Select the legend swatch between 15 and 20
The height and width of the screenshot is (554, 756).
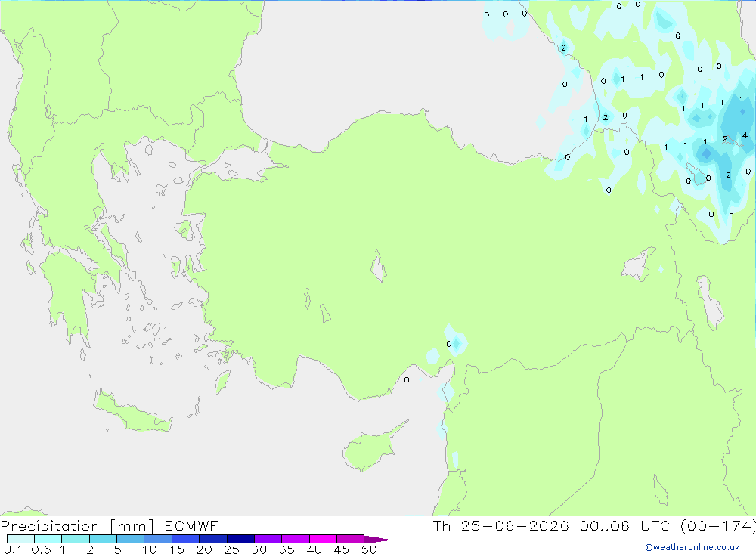tap(186, 539)
